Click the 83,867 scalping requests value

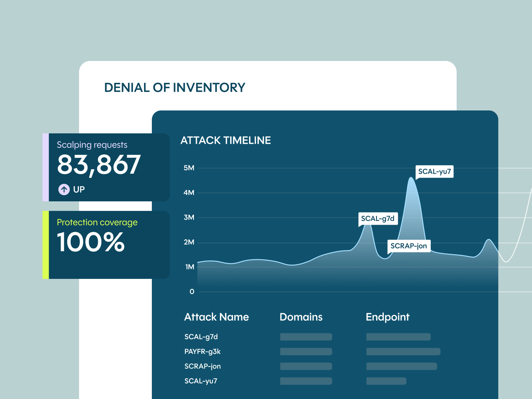pyautogui.click(x=99, y=165)
